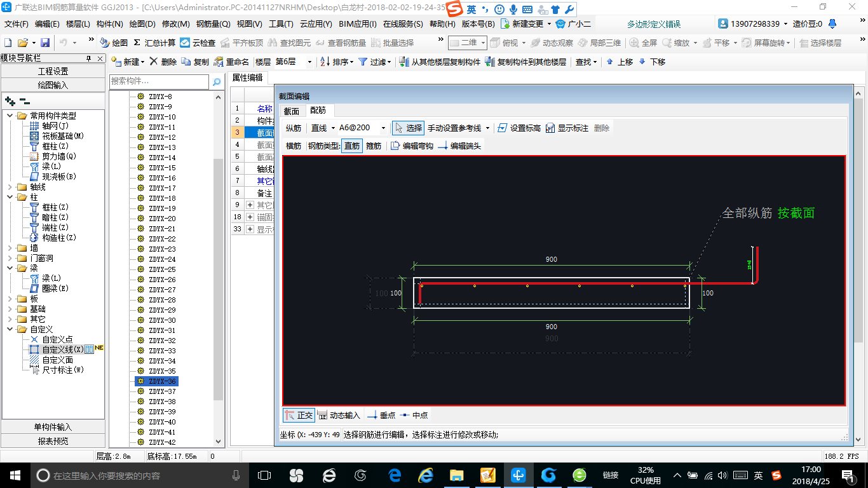
Task: Click 复制构件到其他楼层 button
Action: coord(526,62)
